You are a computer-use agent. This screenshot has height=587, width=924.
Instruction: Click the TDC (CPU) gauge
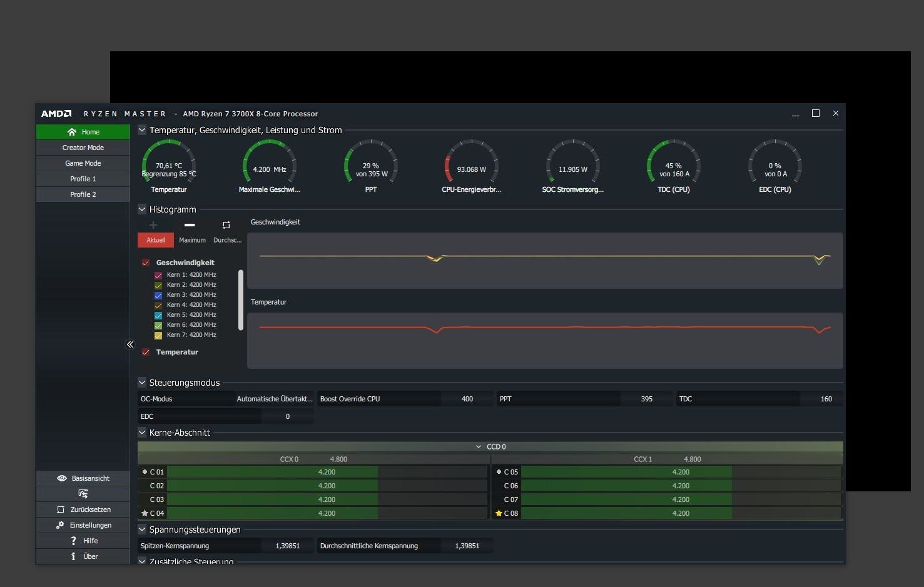point(674,163)
